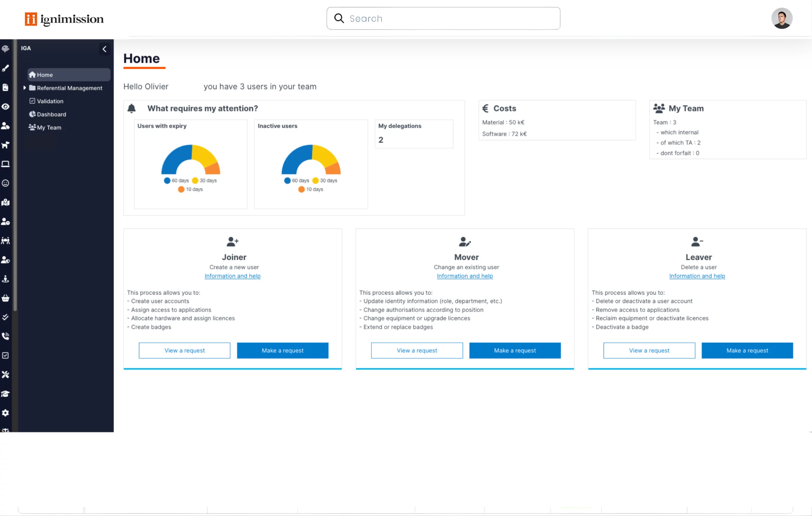Click the graduation cap icon
Screen dimensions: 812x516
tap(5, 394)
